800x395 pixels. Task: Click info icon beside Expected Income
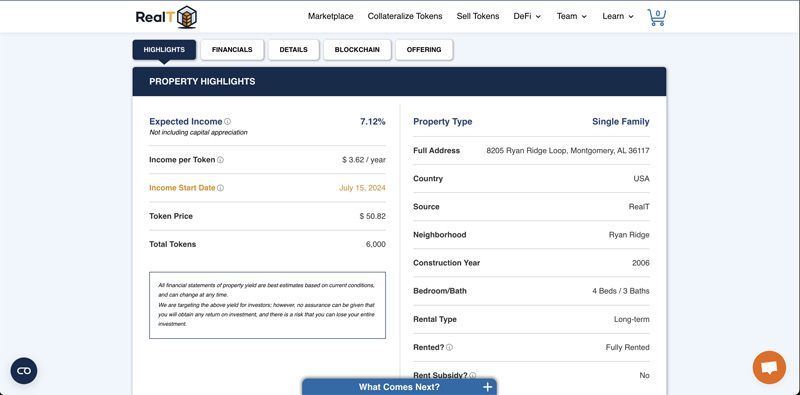click(228, 121)
